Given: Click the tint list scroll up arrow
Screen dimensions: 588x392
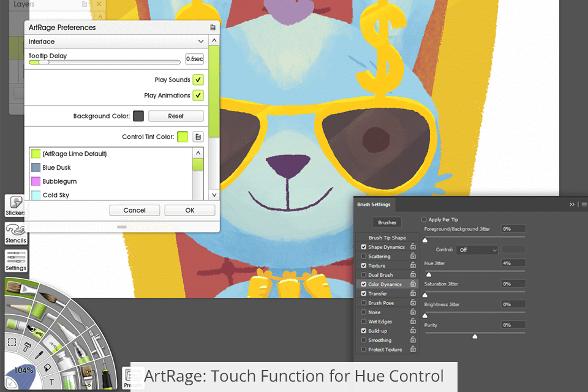Looking at the screenshot, I should point(198,153).
